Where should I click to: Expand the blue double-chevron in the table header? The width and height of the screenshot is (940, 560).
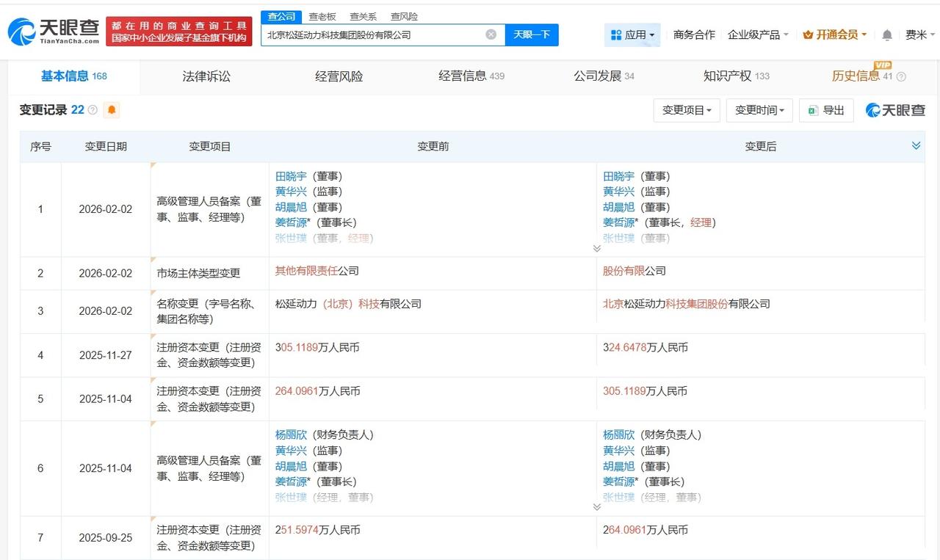(x=916, y=145)
